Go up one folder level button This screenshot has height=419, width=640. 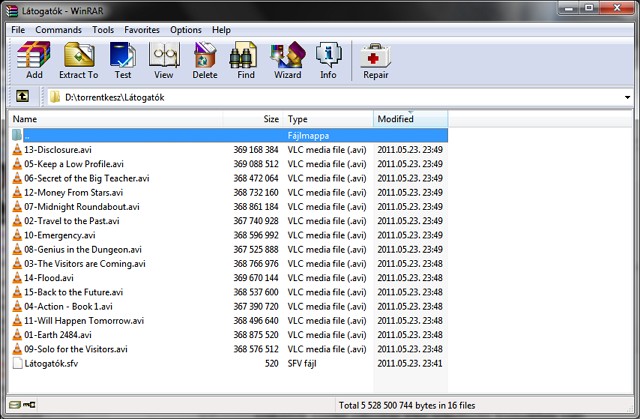coord(22,96)
